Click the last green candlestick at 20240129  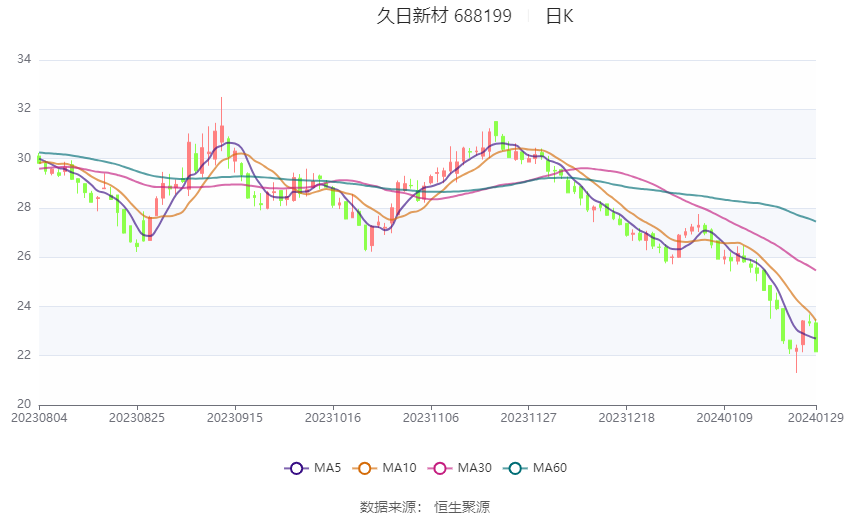(816, 337)
